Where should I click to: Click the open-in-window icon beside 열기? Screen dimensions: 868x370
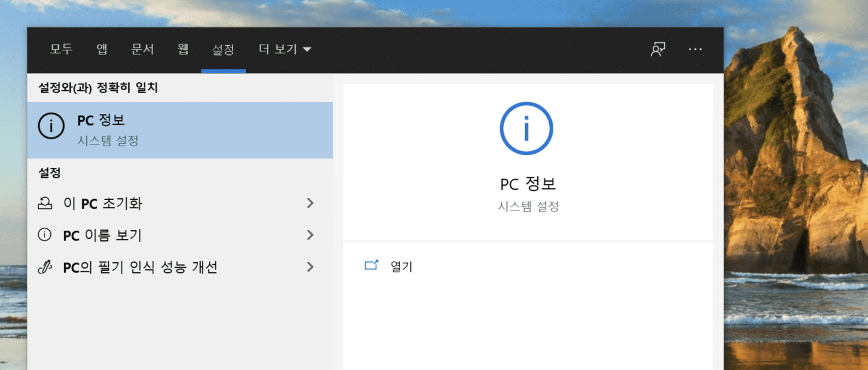tap(371, 265)
